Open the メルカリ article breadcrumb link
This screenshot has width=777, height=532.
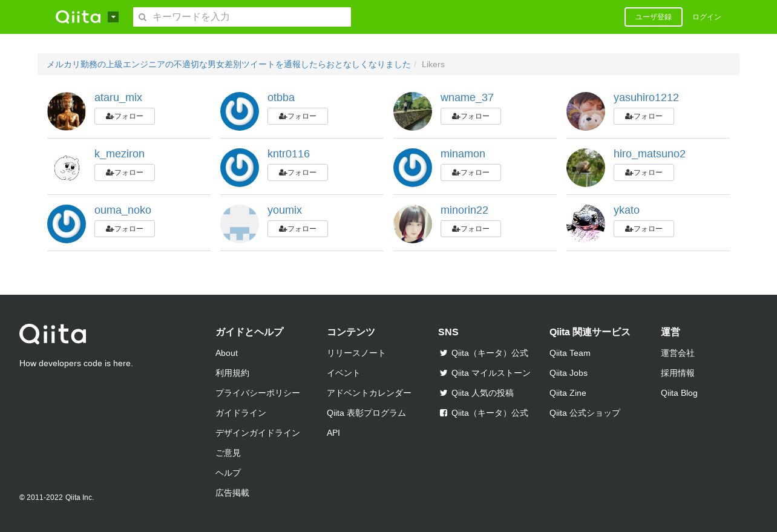click(229, 64)
